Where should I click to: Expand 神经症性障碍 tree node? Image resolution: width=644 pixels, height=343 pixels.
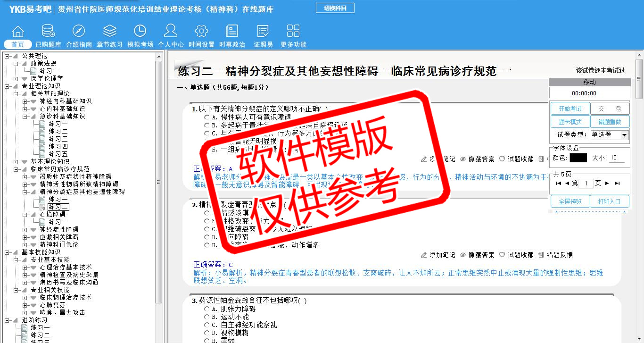pos(25,229)
